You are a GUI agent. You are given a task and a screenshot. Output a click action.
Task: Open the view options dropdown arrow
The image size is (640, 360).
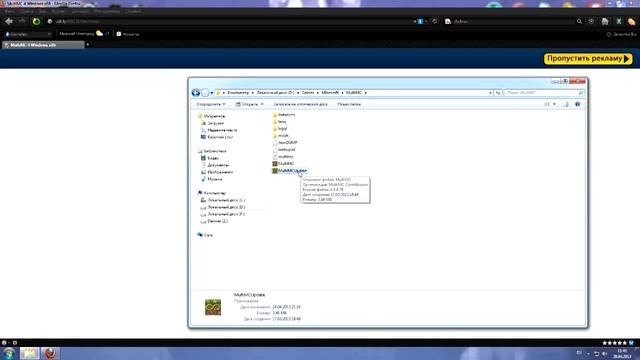pos(554,104)
